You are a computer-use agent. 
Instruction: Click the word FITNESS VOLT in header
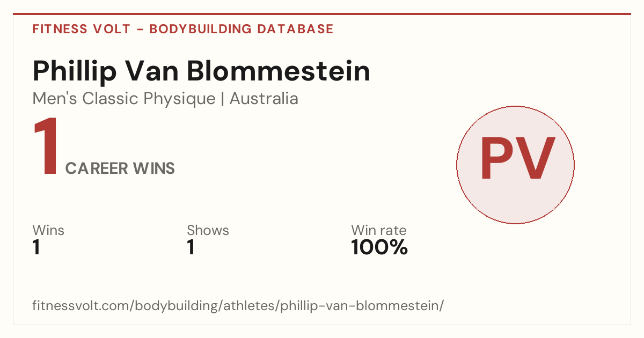click(82, 29)
